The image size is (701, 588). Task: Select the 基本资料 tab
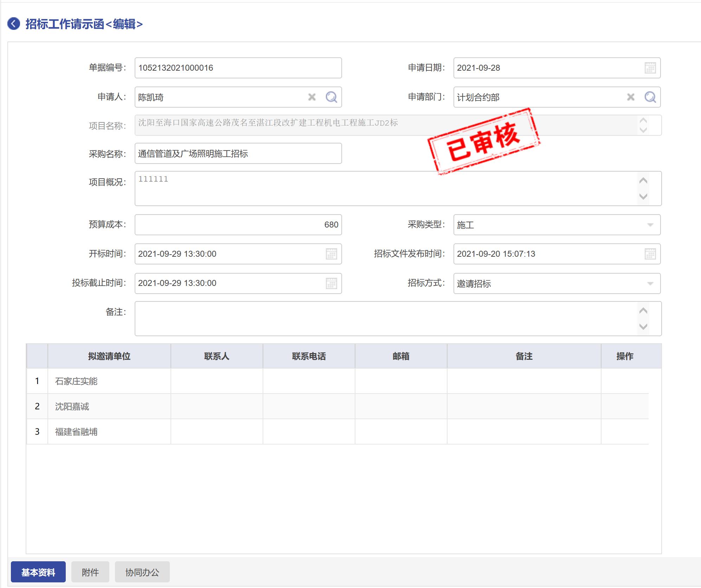click(x=38, y=572)
